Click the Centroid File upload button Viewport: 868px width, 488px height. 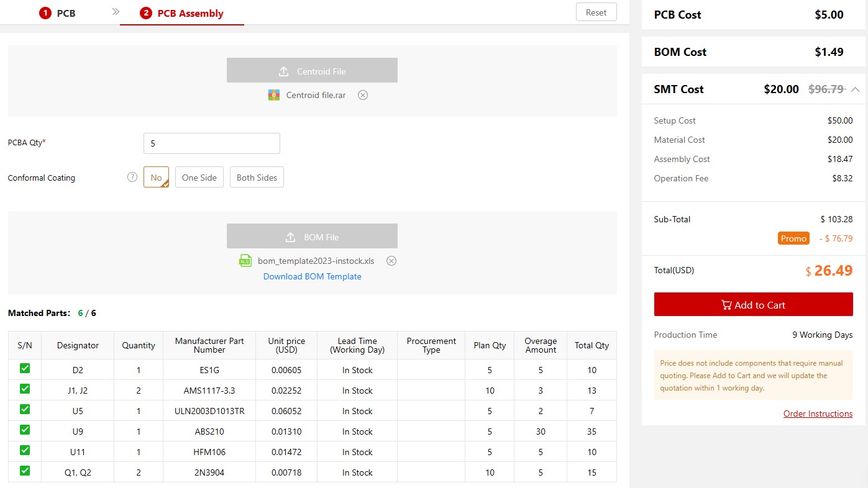pyautogui.click(x=312, y=71)
